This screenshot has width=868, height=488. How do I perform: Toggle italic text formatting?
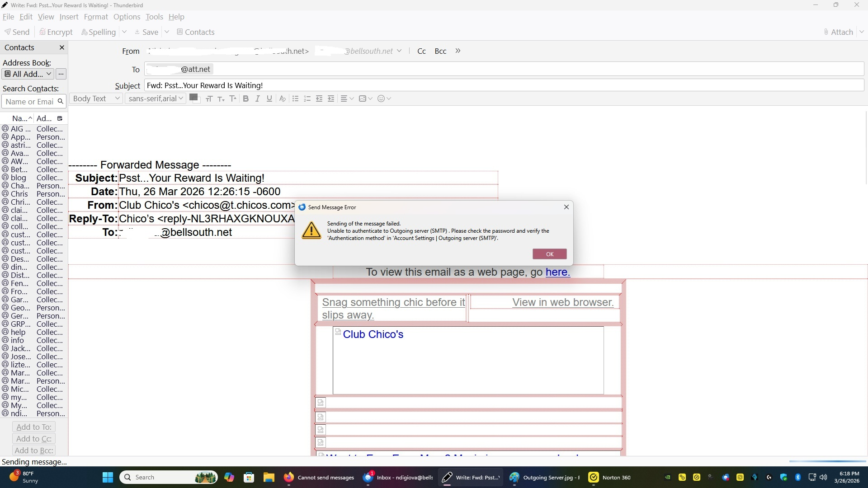[257, 99]
